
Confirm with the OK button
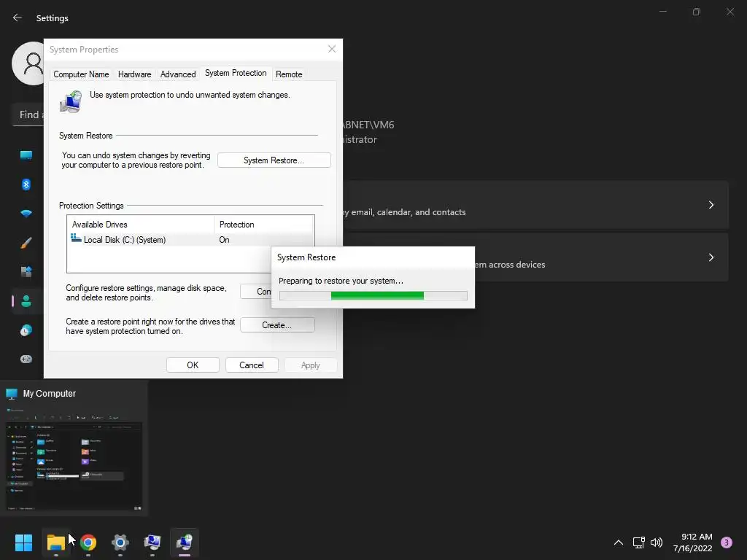193,365
